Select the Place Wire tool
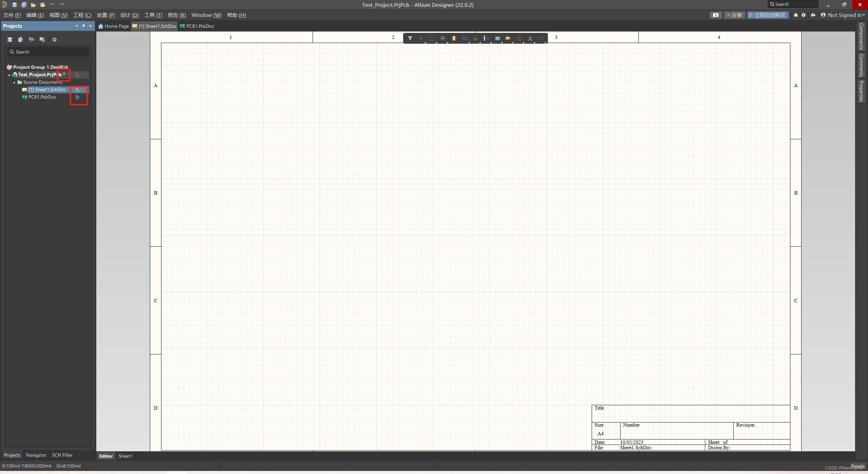The width and height of the screenshot is (868, 474). 465,38
